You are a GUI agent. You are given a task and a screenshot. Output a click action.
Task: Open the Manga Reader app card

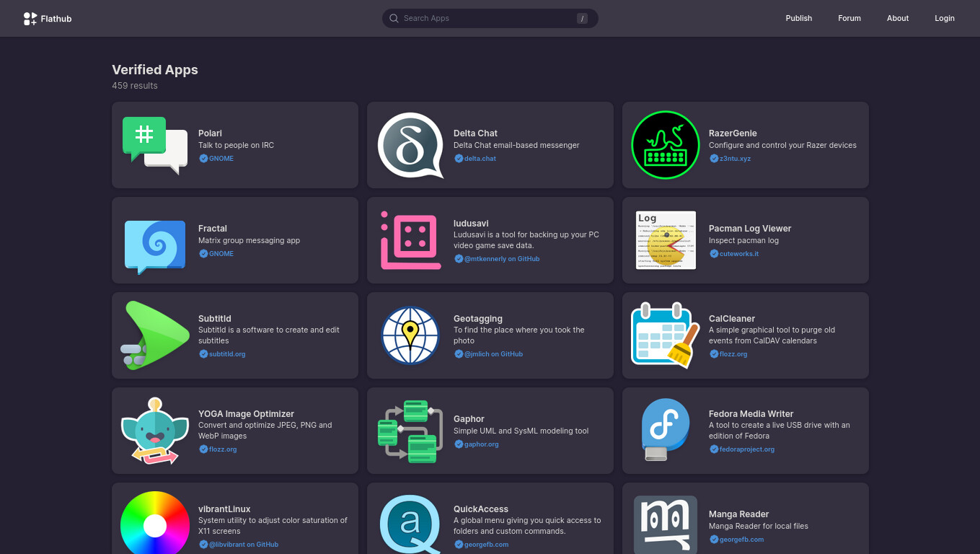(745, 519)
